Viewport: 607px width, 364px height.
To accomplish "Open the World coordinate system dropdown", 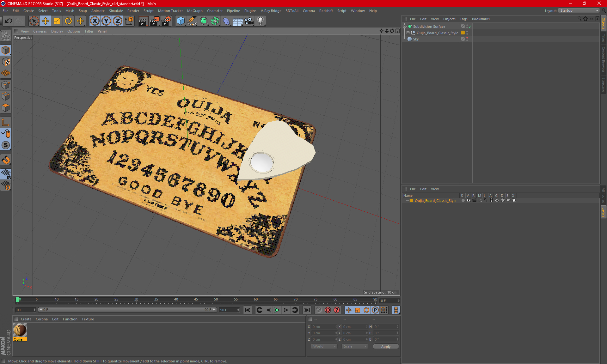I will (324, 346).
